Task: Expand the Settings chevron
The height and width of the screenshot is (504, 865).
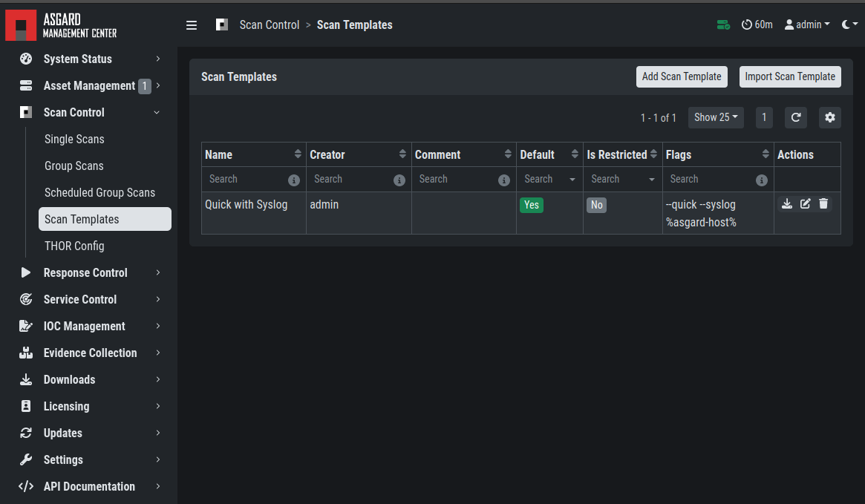Action: (x=157, y=460)
